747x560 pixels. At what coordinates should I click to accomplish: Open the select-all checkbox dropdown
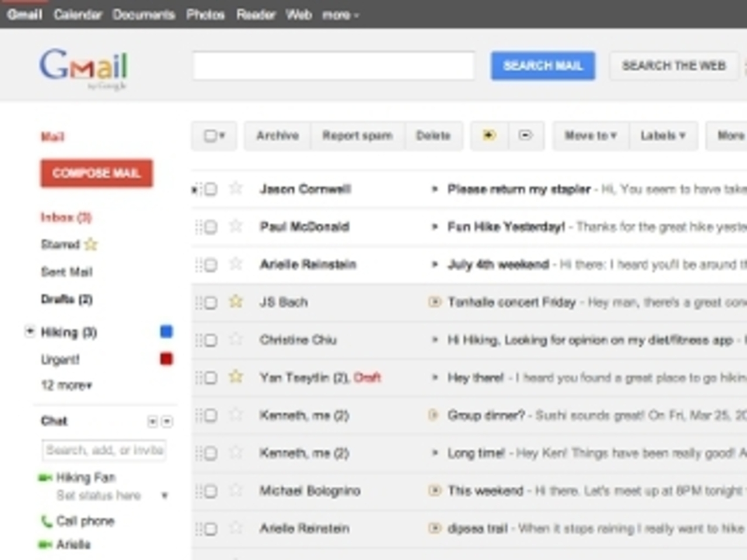(x=214, y=135)
